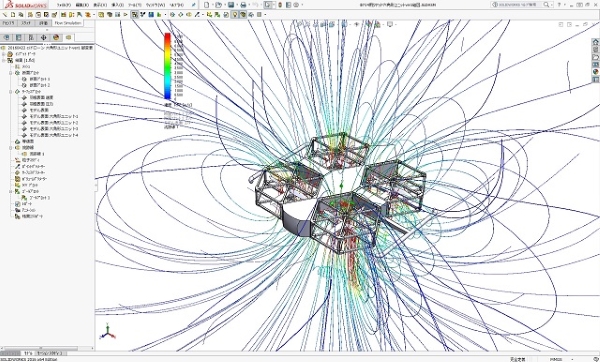Click the New document icon in the title toolbar

tap(206, 5)
